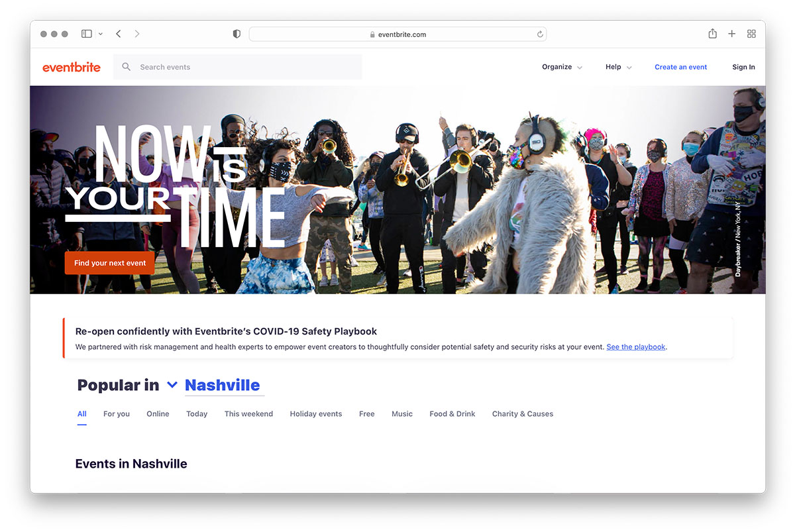
Task: Open the Food & Drink tab
Action: [452, 414]
